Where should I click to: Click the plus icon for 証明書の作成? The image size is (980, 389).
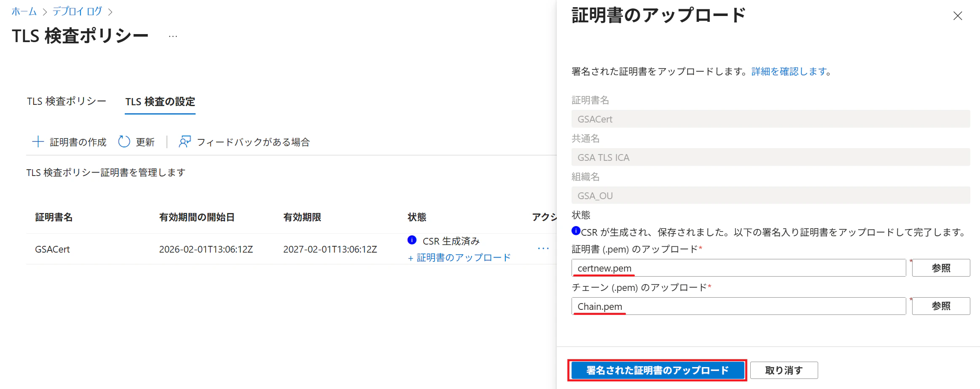coord(38,142)
